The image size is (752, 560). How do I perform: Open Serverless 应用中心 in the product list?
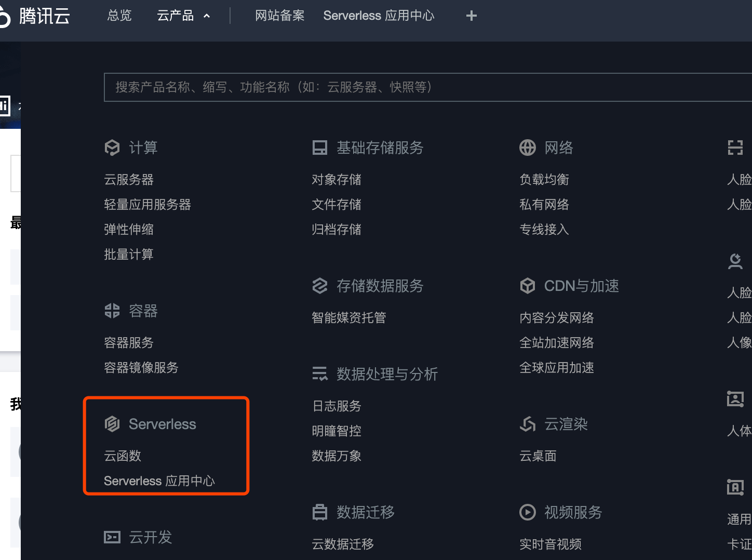coord(159,481)
